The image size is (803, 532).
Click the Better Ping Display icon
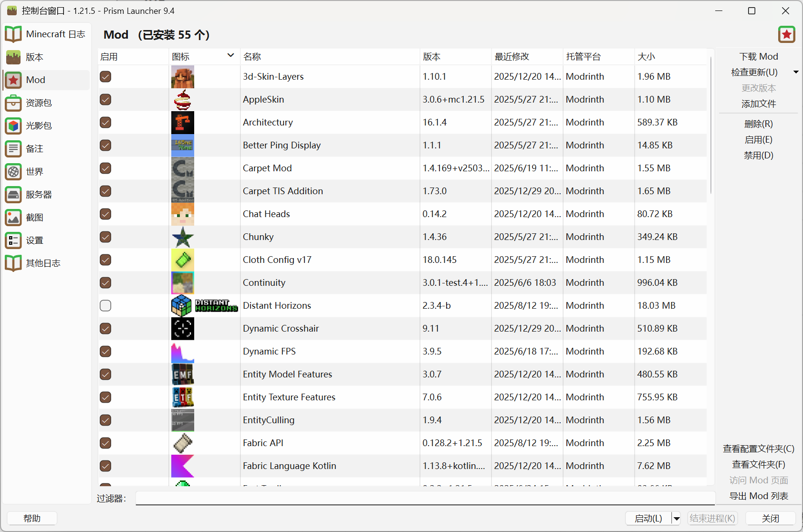pos(183,146)
